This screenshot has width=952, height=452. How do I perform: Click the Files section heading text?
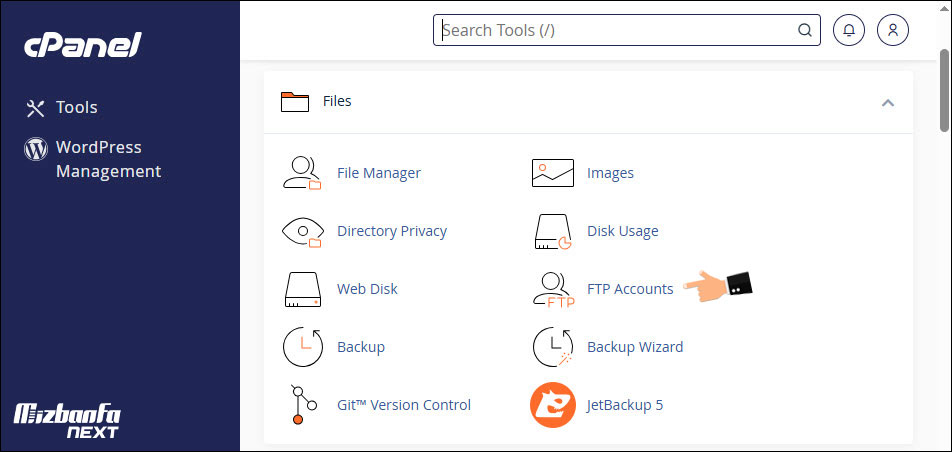point(337,101)
